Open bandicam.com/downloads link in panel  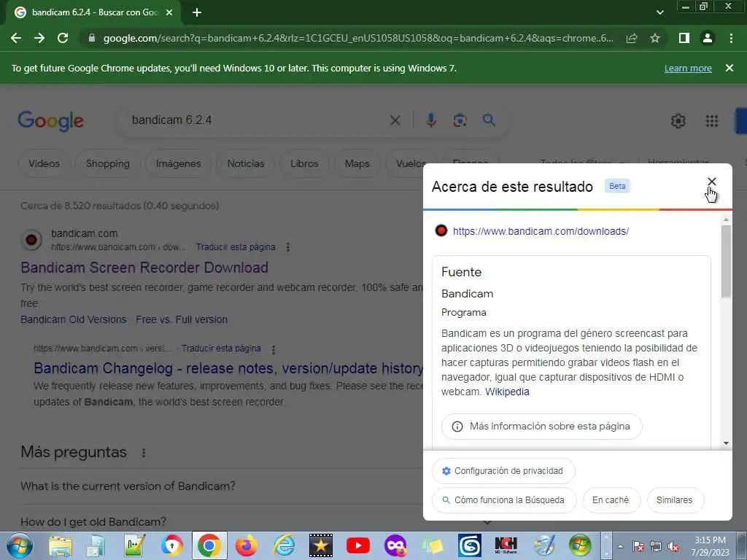[x=541, y=231]
